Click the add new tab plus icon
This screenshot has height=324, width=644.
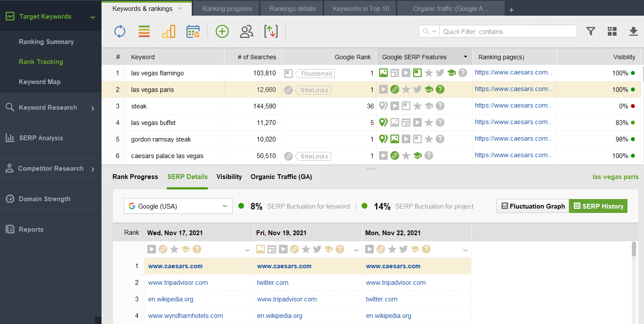tap(512, 10)
